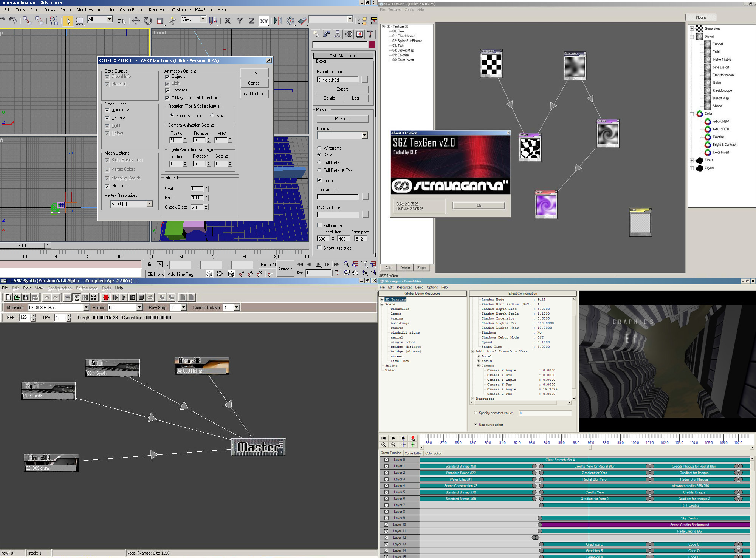Toggle the 3D Snap magnet in 3ds max
Image resolution: width=756 pixels, height=558 pixels.
tap(242, 274)
